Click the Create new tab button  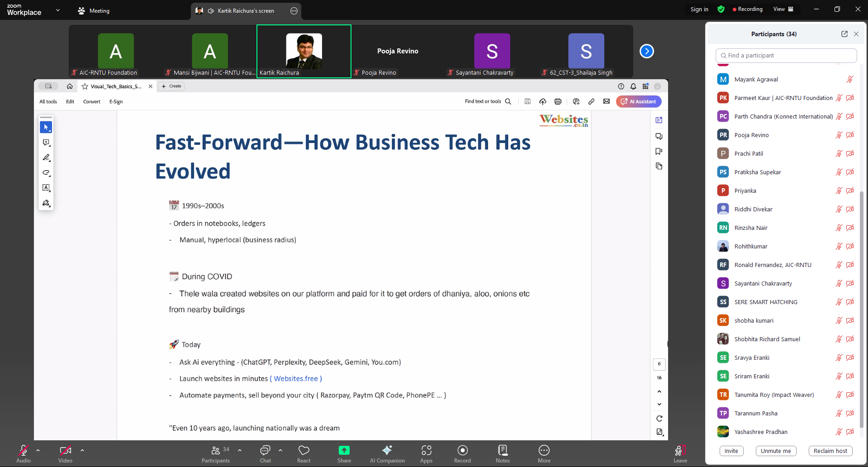[171, 86]
